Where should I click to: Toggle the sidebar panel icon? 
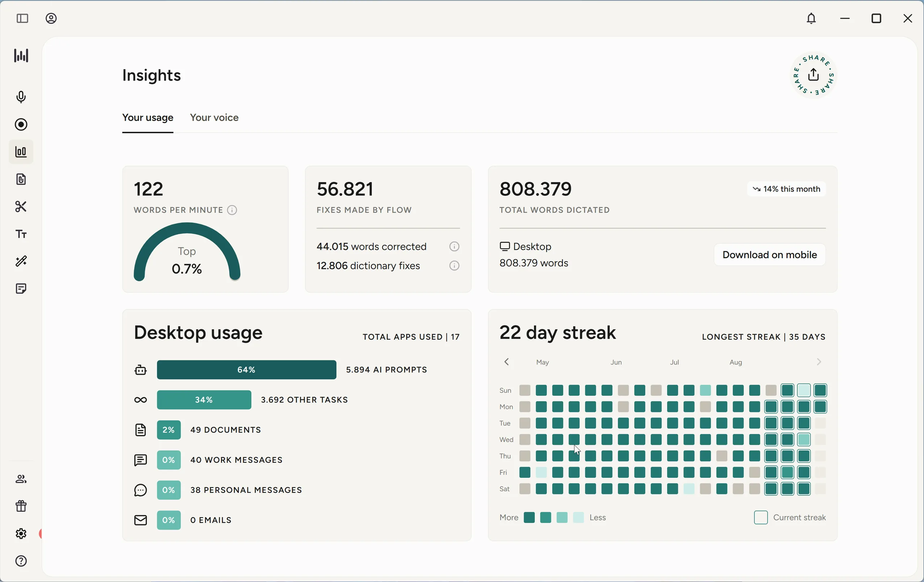point(22,18)
